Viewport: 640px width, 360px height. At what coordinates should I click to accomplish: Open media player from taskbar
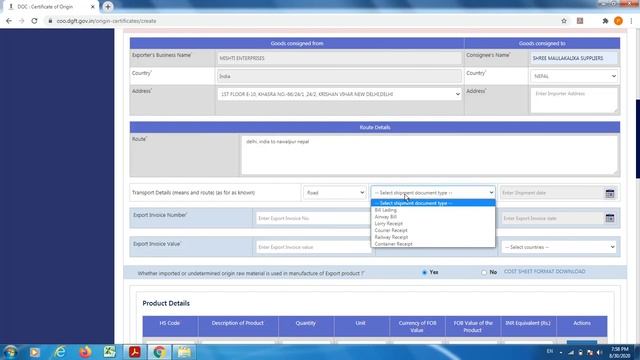point(35,352)
